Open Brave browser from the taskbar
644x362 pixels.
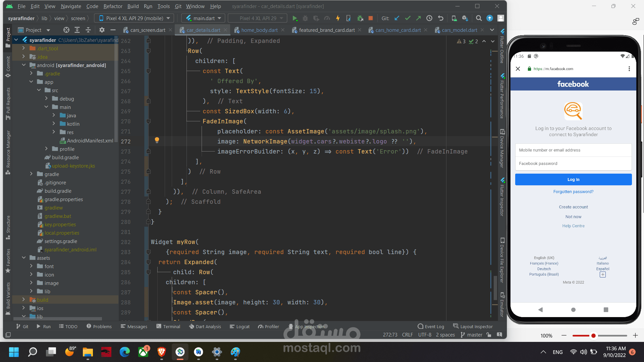click(162, 352)
